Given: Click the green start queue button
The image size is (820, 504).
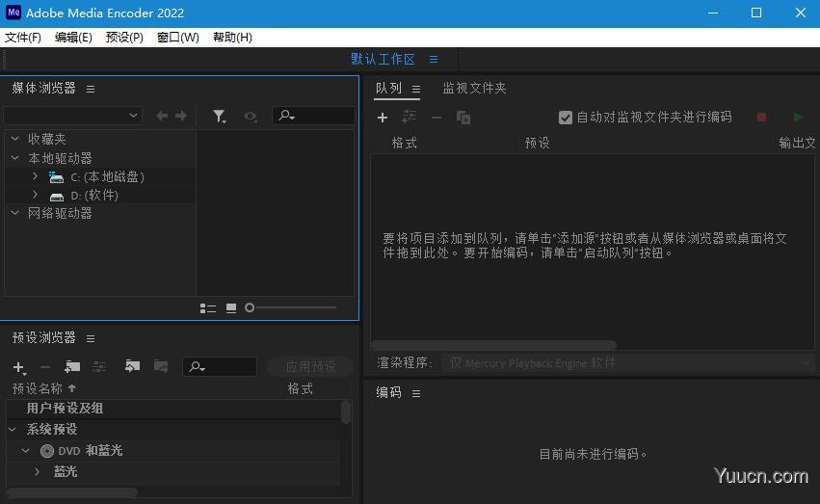Looking at the screenshot, I should click(x=798, y=118).
